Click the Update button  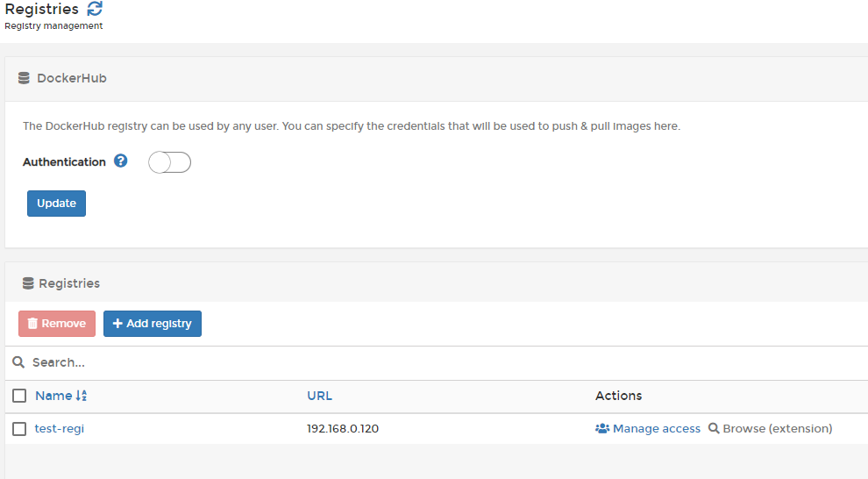pos(56,204)
